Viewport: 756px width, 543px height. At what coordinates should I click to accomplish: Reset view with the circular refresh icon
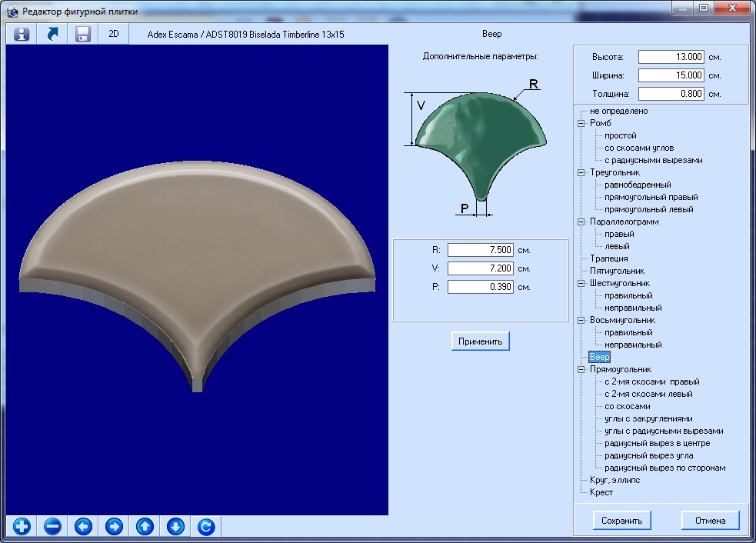pos(205,527)
